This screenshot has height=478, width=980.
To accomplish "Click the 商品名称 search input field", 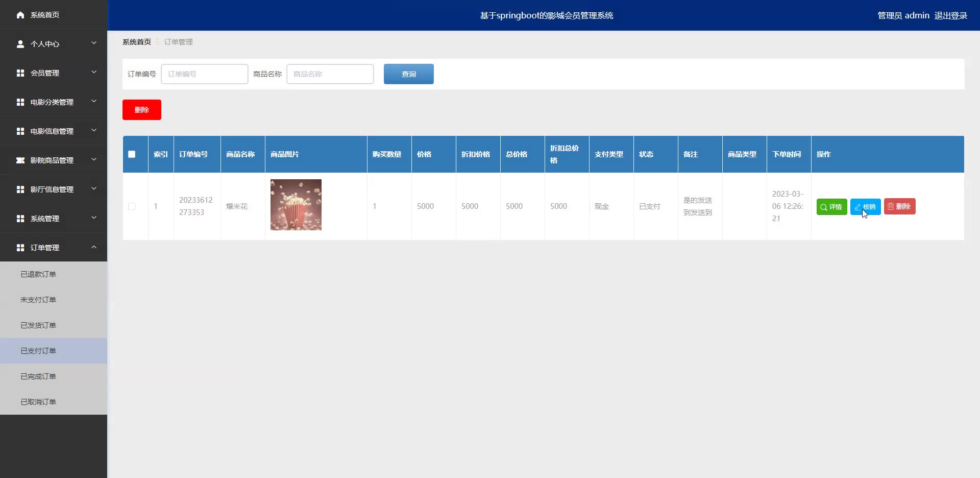I will [330, 74].
